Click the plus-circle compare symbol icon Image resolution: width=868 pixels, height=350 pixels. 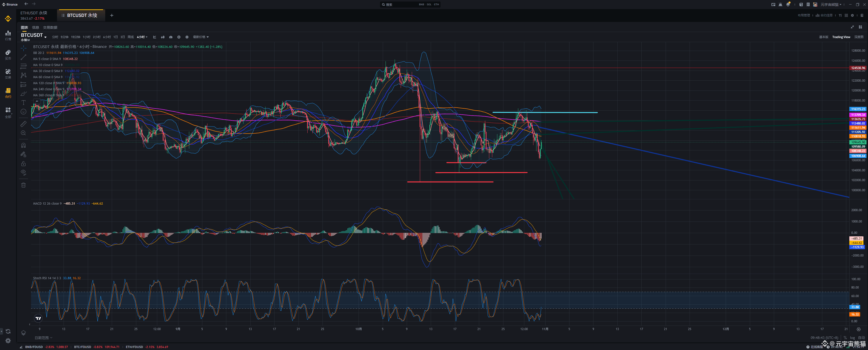pos(179,37)
